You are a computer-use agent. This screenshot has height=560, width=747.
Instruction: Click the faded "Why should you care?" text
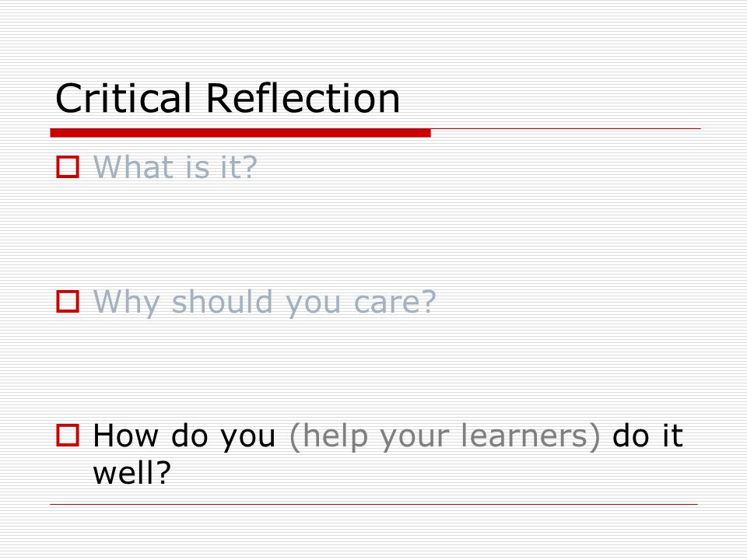[x=265, y=303]
